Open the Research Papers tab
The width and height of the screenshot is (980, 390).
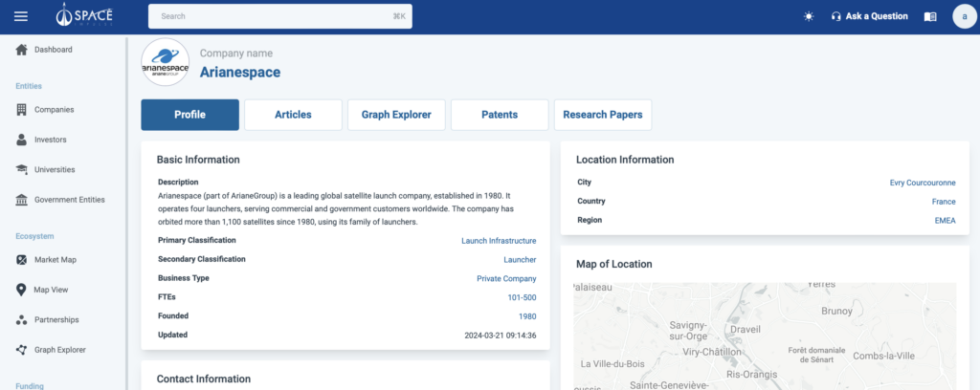pyautogui.click(x=603, y=115)
